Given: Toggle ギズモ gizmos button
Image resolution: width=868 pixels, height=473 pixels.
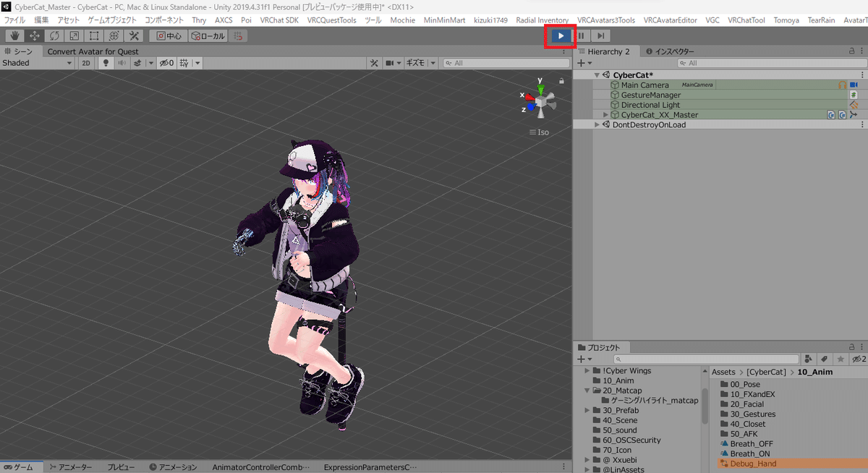Looking at the screenshot, I should click(416, 63).
